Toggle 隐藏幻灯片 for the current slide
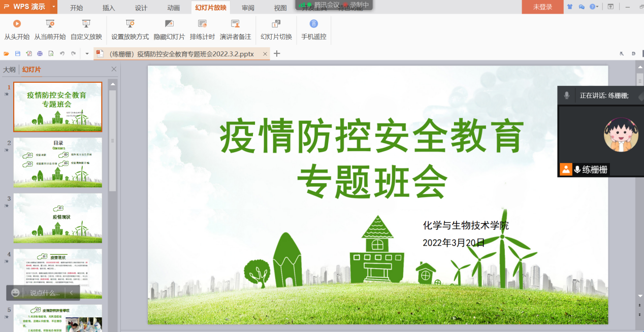 (x=169, y=24)
